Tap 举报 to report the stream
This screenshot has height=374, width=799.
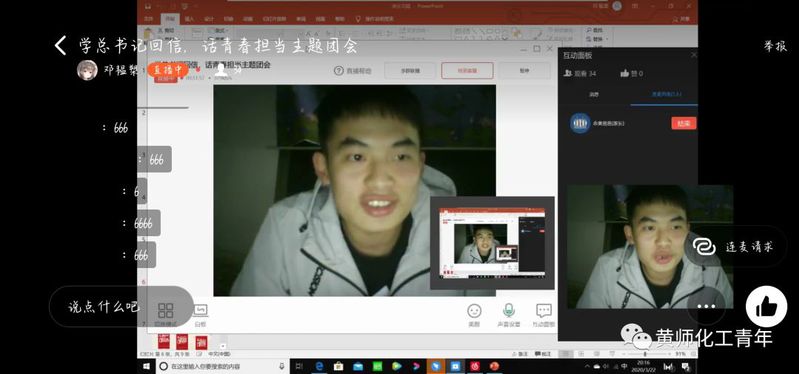coord(775,46)
